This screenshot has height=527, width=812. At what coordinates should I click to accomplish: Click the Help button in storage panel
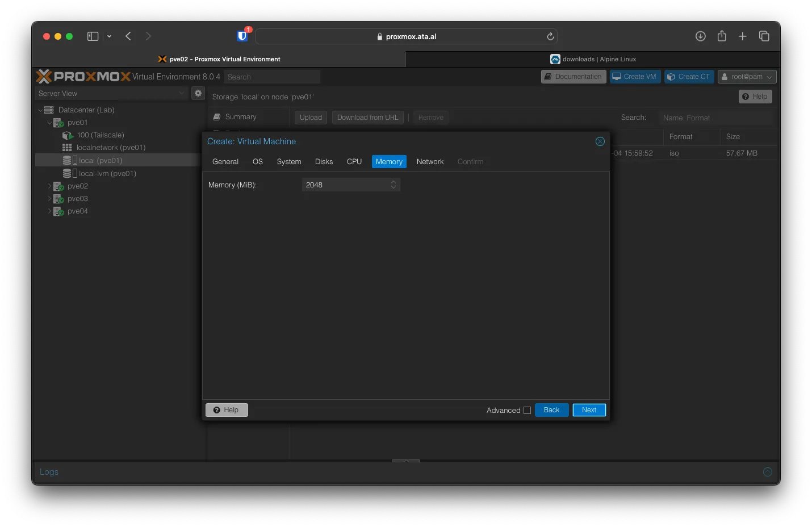click(x=755, y=97)
